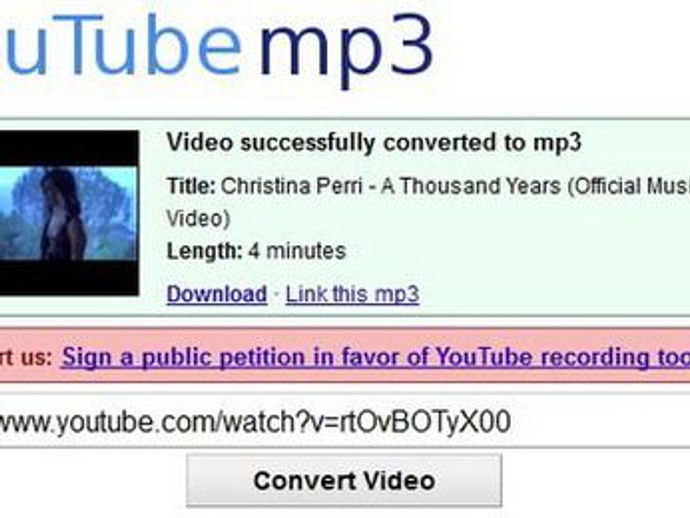Click the Convert Video button
This screenshot has height=518, width=690.
pyautogui.click(x=344, y=480)
